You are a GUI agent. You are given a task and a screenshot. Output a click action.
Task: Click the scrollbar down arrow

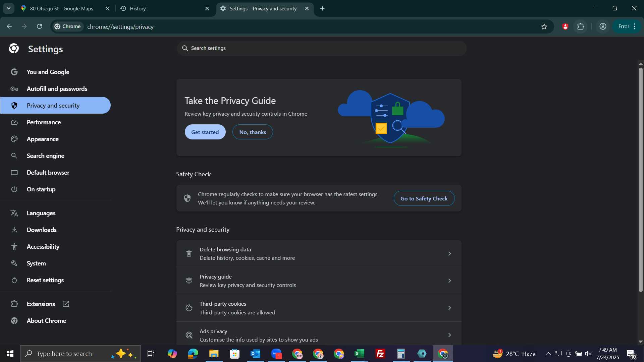(641, 342)
